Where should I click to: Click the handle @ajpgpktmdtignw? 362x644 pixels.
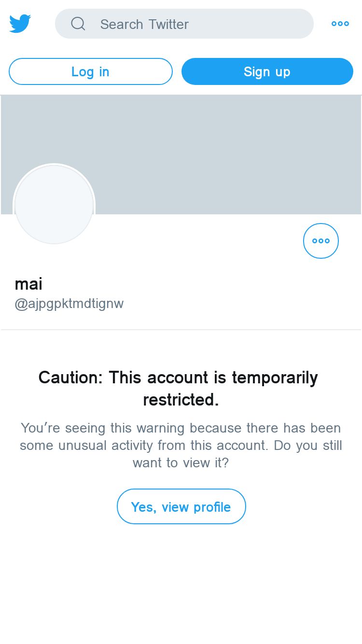click(x=69, y=304)
